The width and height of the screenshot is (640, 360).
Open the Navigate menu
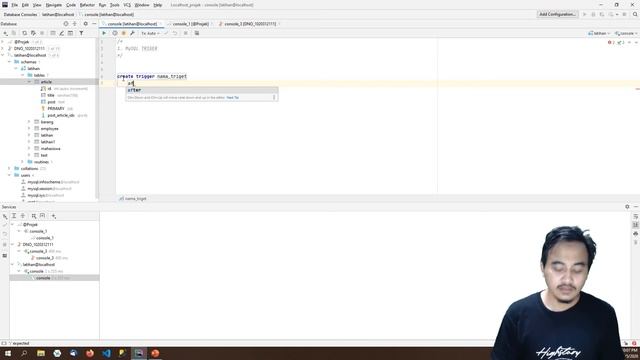pyautogui.click(x=53, y=5)
